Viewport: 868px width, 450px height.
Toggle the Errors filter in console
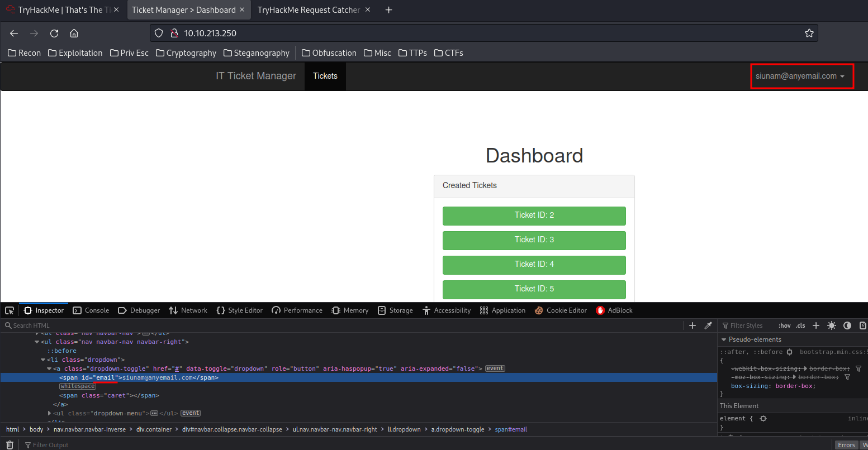846,445
